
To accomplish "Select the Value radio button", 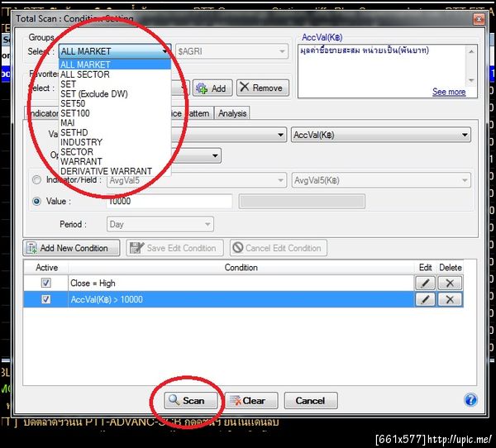I will click(x=36, y=201).
